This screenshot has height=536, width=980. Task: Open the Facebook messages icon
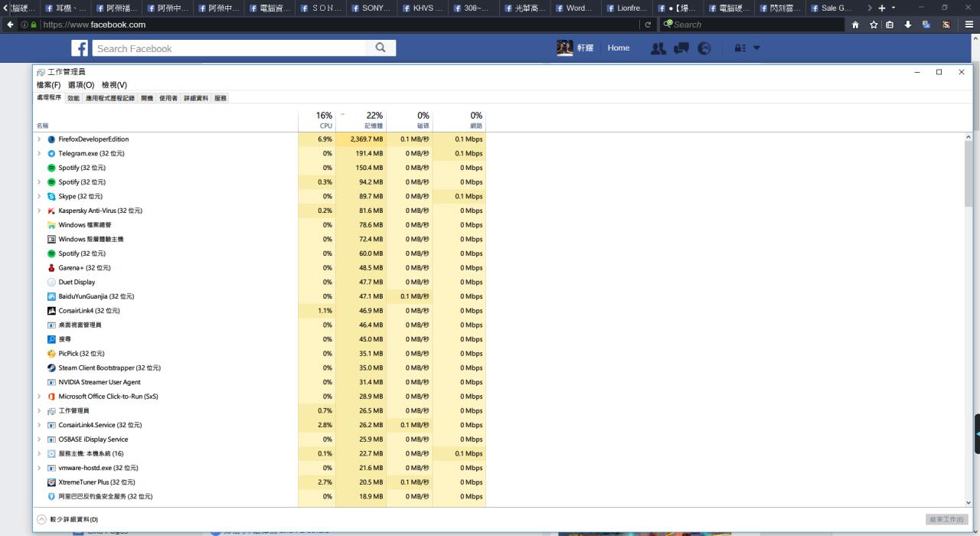(681, 48)
